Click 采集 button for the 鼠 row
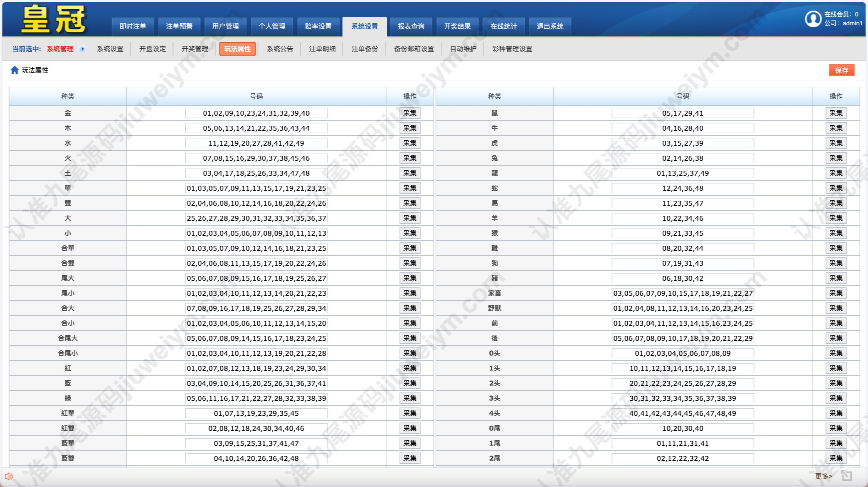This screenshot has height=487, width=868. (x=836, y=113)
